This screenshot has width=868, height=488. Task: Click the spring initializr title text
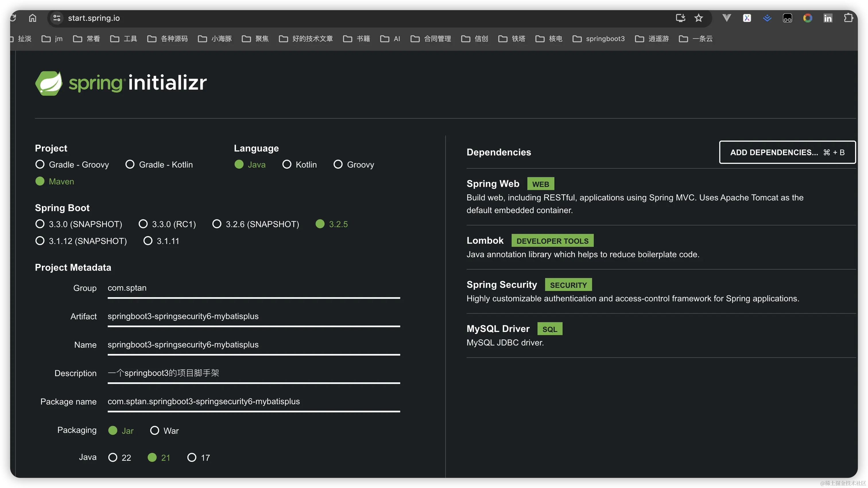click(x=138, y=83)
